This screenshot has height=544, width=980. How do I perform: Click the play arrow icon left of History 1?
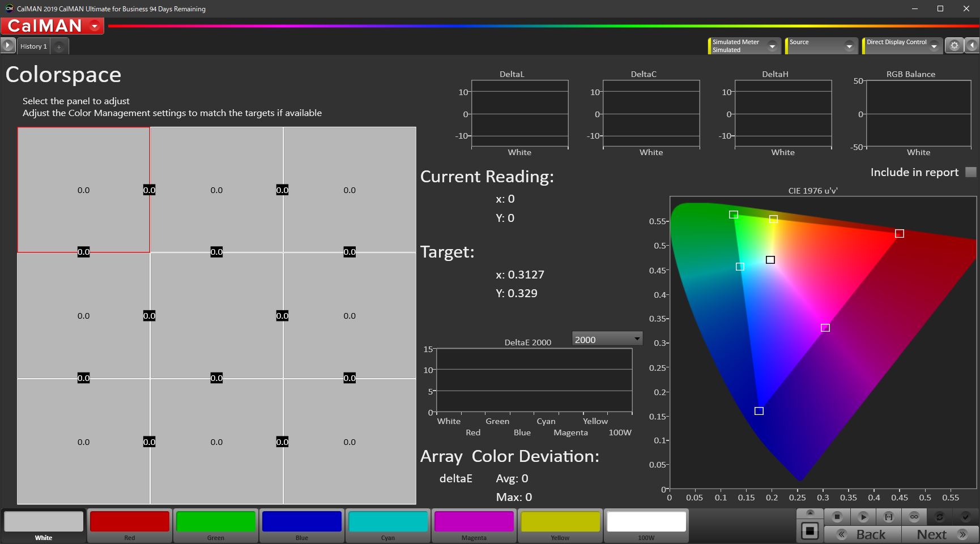pyautogui.click(x=8, y=46)
